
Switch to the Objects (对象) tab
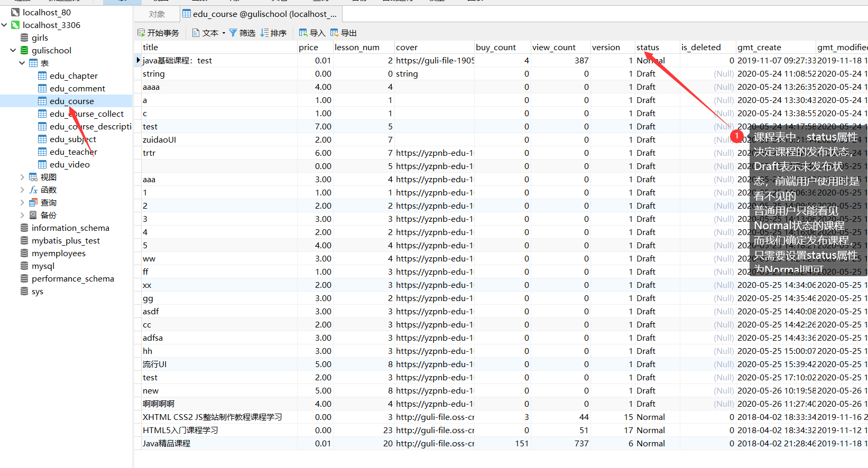click(x=156, y=14)
